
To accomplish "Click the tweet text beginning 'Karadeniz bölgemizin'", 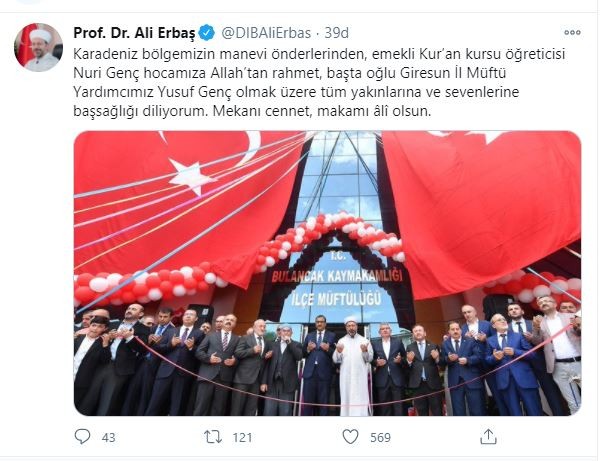I will 319,82.
